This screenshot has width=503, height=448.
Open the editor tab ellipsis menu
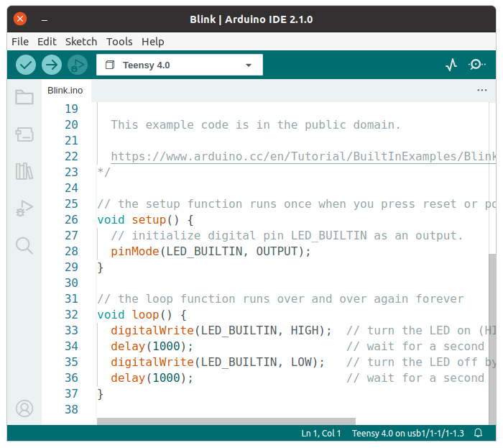click(482, 91)
